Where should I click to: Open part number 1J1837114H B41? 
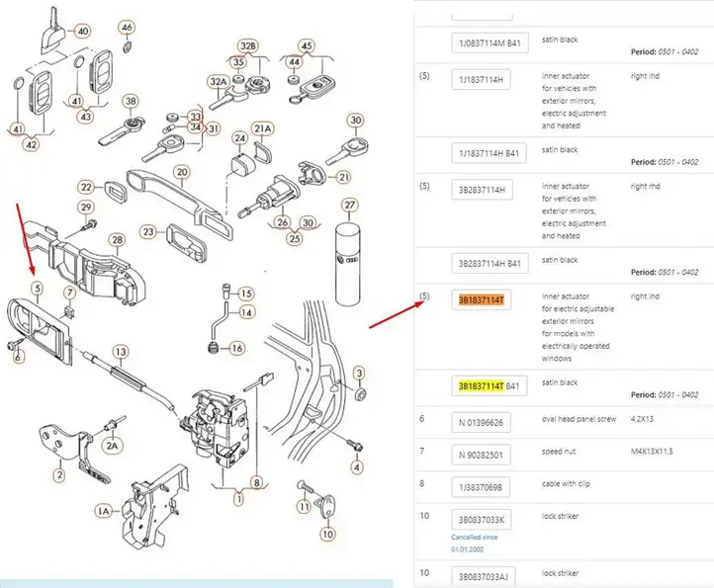click(489, 153)
